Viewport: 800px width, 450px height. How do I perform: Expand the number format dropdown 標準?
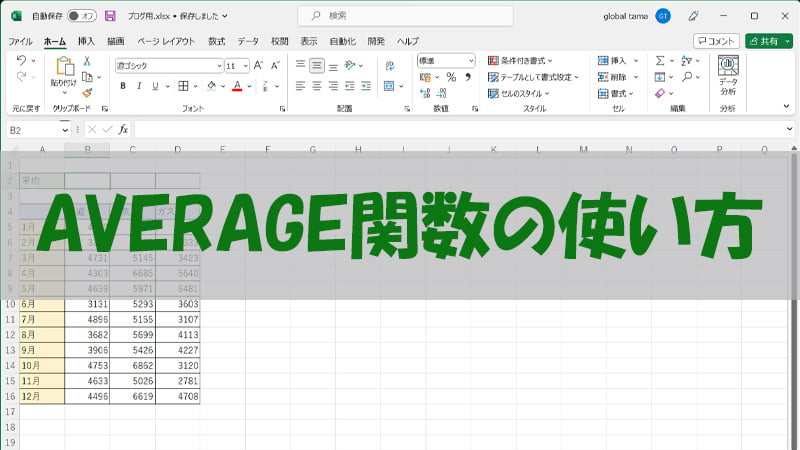click(x=471, y=61)
